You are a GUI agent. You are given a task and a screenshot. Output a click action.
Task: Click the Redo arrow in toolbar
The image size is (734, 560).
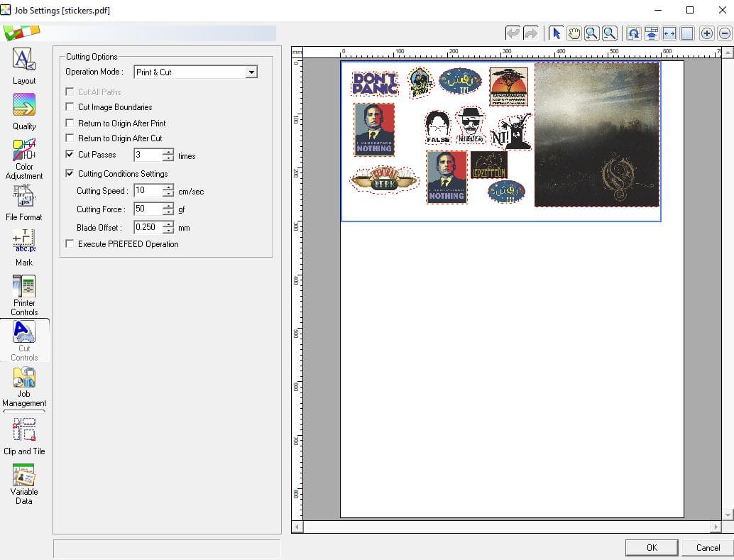tap(531, 33)
